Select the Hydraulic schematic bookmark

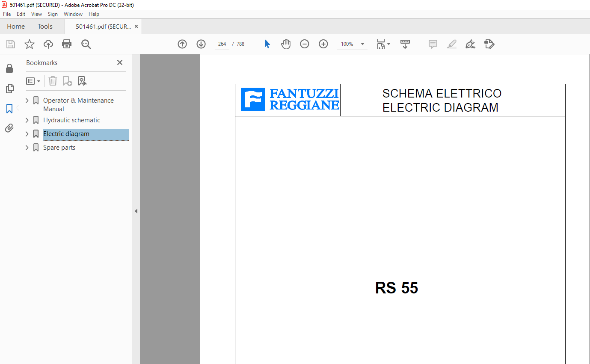pos(71,120)
